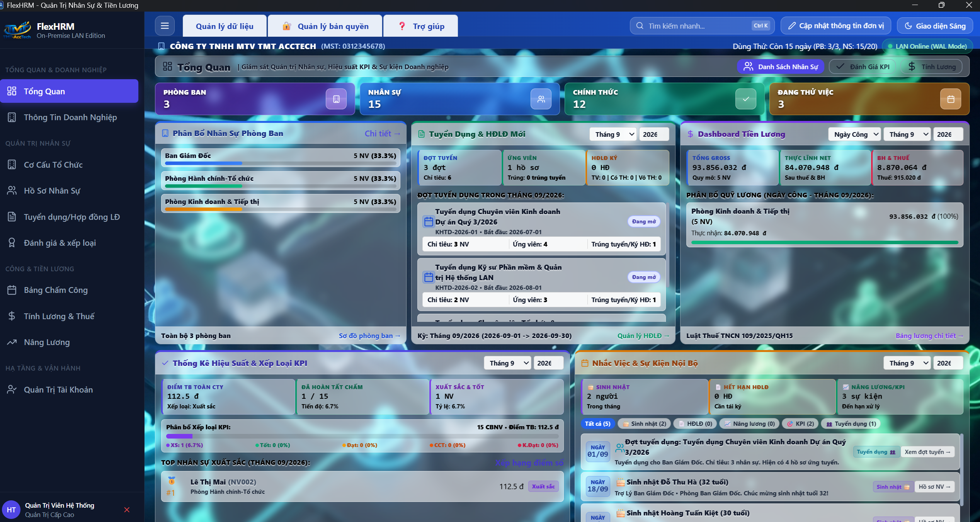Click the medal icon beside Lê Thị Mai
This screenshot has width=980, height=522.
point(172,481)
